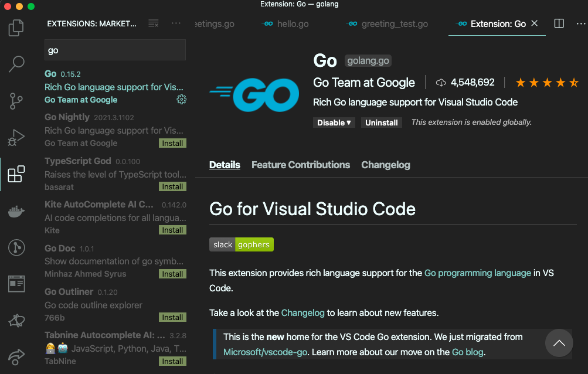
Task: Split the editor to the right
Action: (x=559, y=23)
